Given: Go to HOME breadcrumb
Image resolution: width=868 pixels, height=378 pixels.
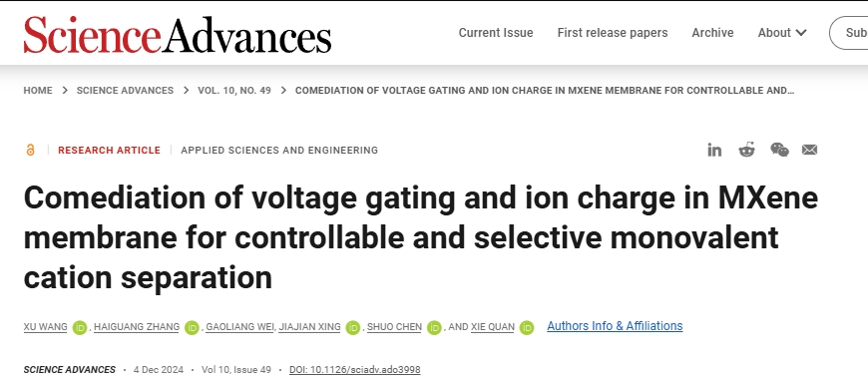Looking at the screenshot, I should 38,90.
